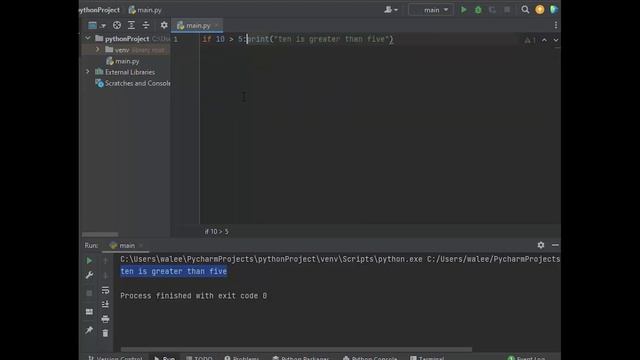
Task: Click main.py in the breadcrumb navigation bar
Action: click(x=145, y=10)
